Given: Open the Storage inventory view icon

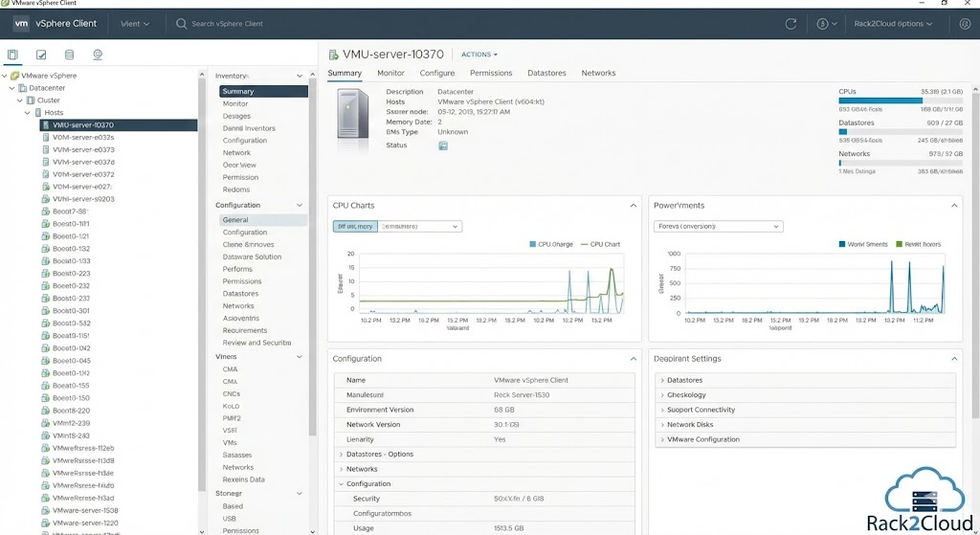Looking at the screenshot, I should pos(69,56).
